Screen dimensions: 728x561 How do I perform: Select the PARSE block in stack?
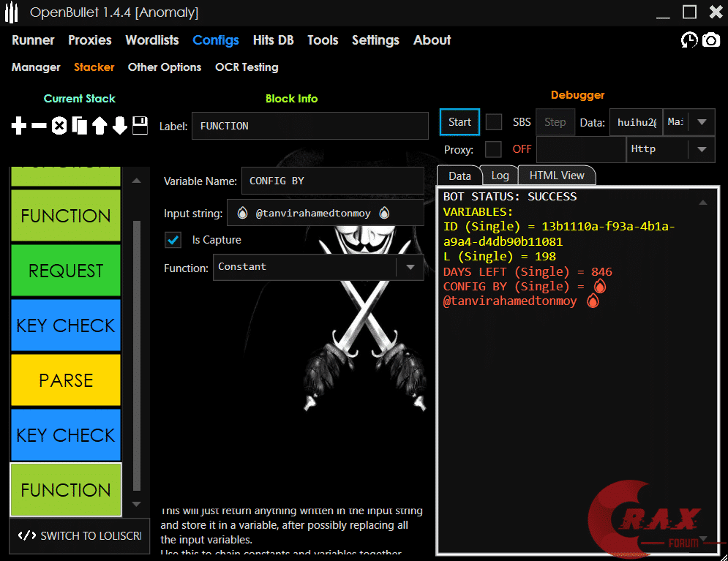[65, 380]
